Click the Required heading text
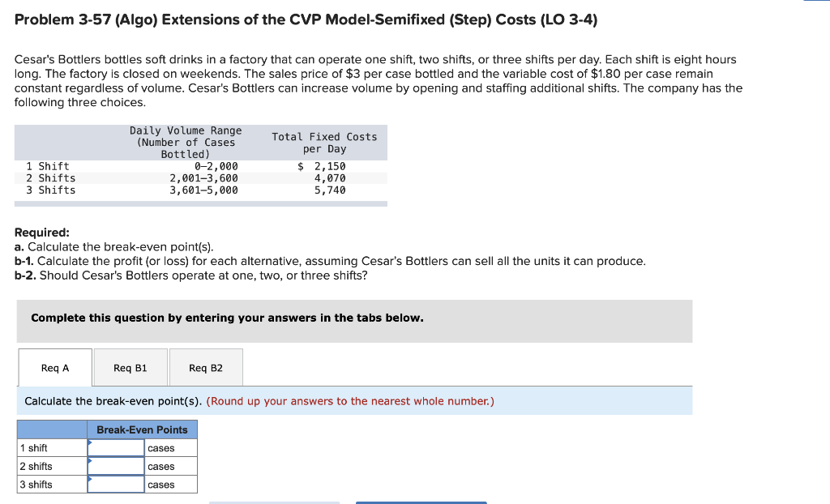The image size is (830, 504). pos(39,232)
